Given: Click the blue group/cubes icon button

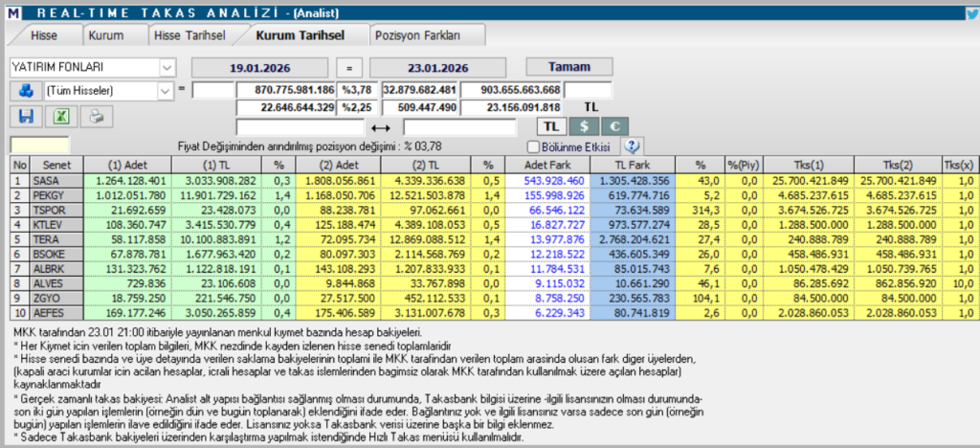Looking at the screenshot, I should (x=26, y=91).
